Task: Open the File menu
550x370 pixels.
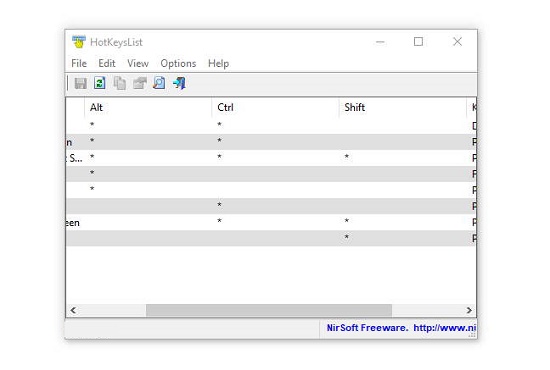Action: click(x=79, y=63)
